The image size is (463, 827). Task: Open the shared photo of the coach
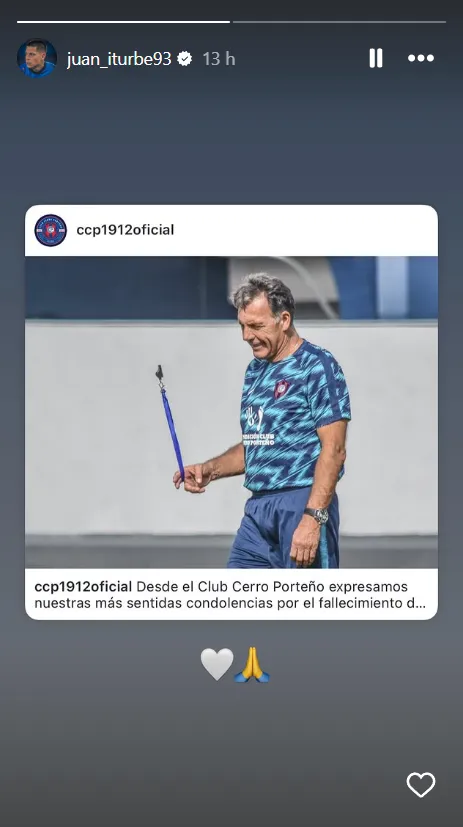click(x=232, y=412)
